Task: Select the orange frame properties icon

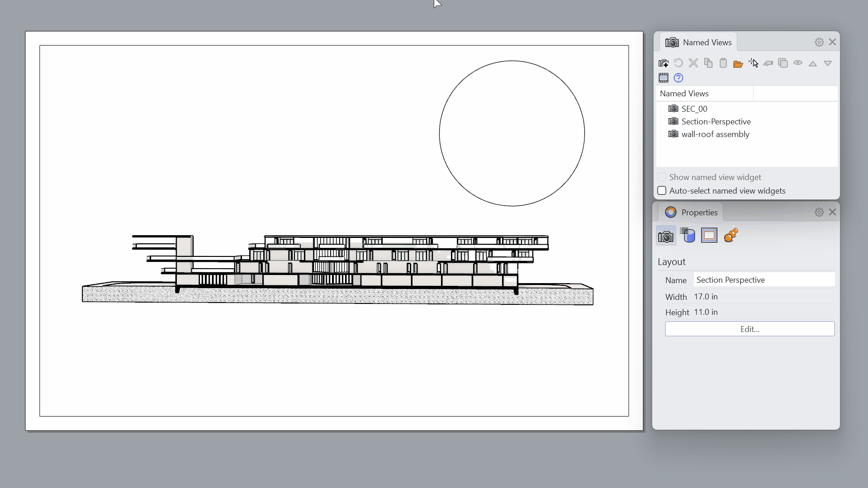Action: click(709, 236)
